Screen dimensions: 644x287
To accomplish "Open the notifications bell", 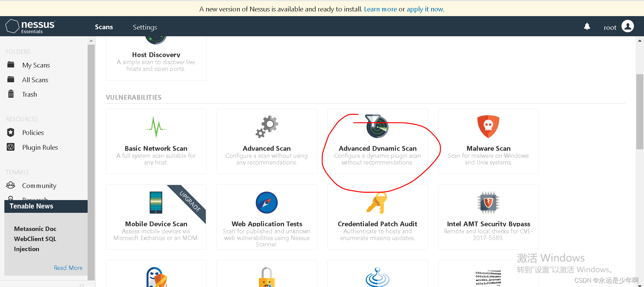I will 587,27.
